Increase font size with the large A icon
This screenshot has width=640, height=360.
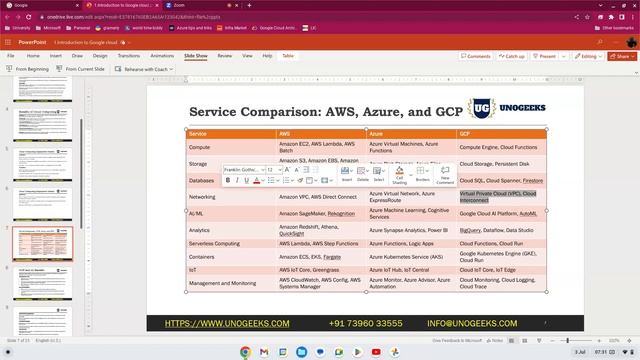[x=287, y=169]
